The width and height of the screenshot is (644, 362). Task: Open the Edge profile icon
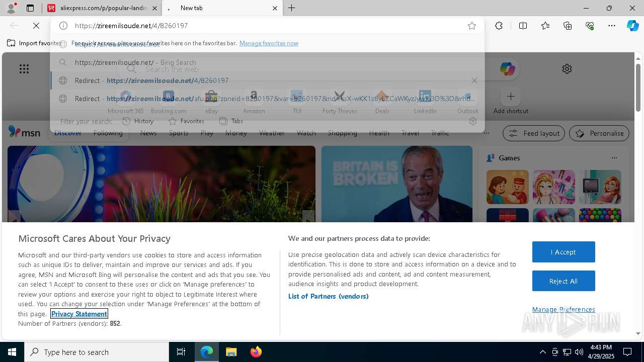pos(11,8)
